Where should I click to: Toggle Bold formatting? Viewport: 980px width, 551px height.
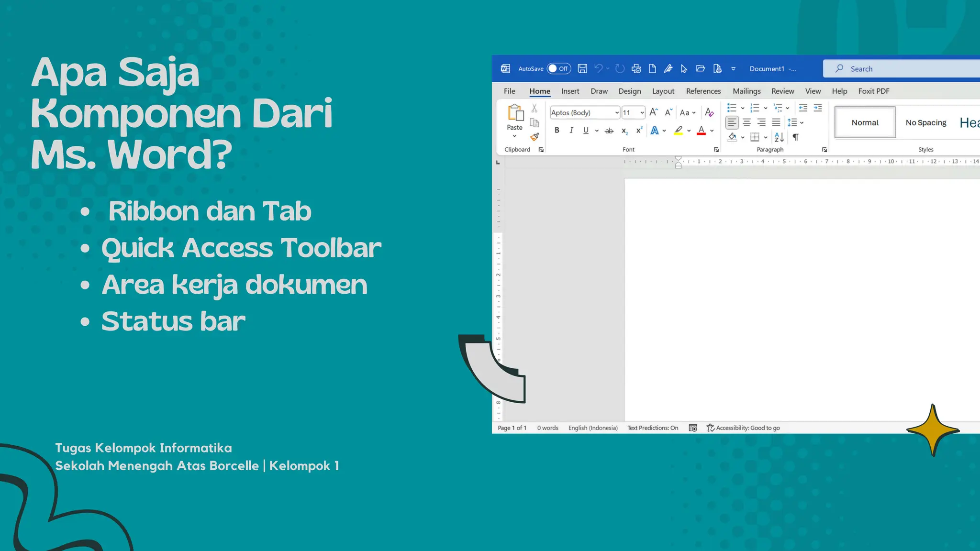click(557, 130)
